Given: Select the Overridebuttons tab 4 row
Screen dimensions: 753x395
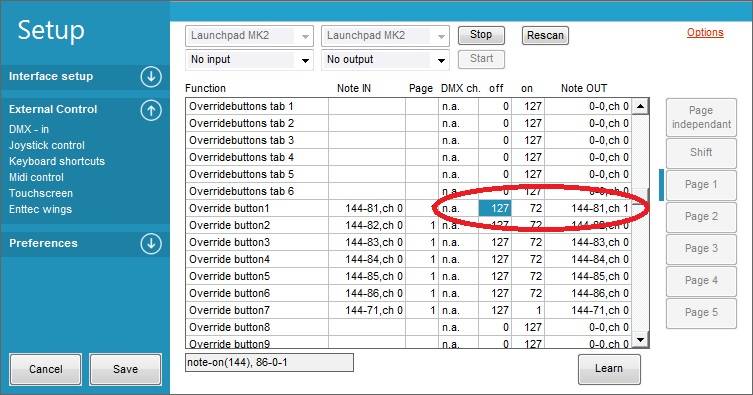Looking at the screenshot, I should pos(409,157).
